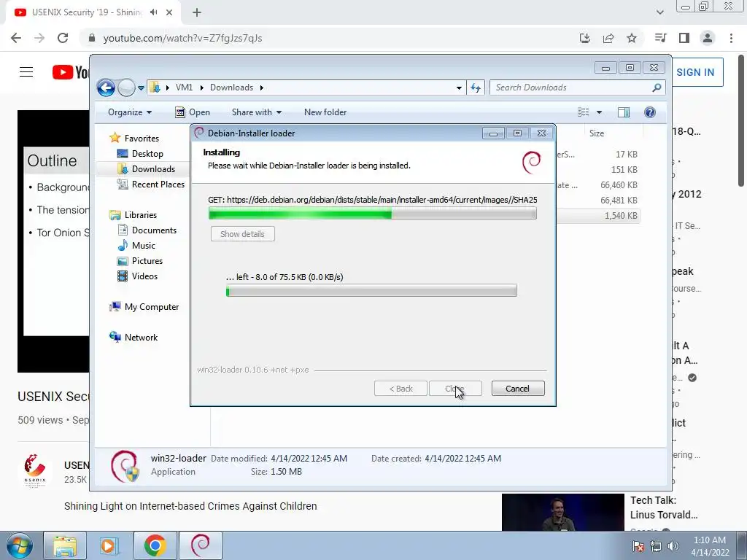Open a new Chrome tab
747x560 pixels.
(197, 13)
